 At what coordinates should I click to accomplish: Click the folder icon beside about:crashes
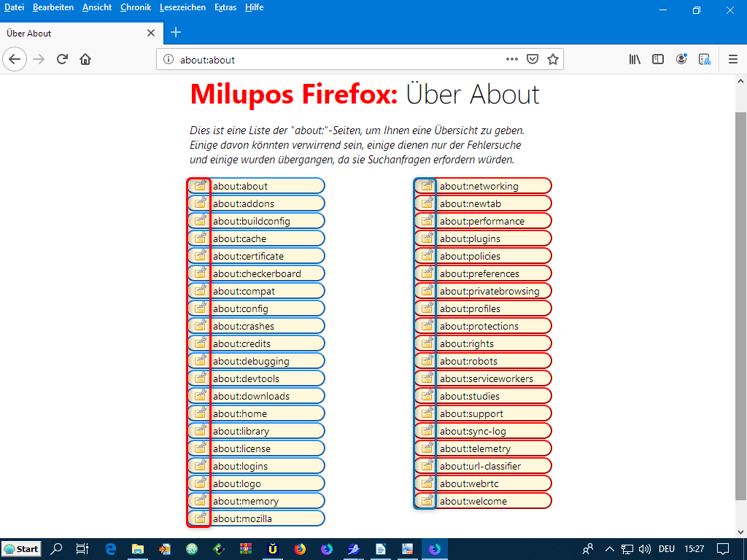point(200,324)
